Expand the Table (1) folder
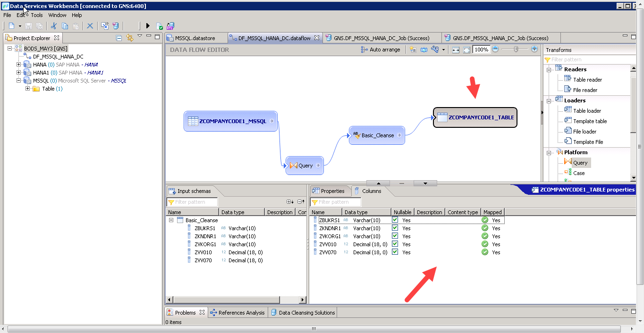Screen dimensions: 644x333 tap(27, 89)
